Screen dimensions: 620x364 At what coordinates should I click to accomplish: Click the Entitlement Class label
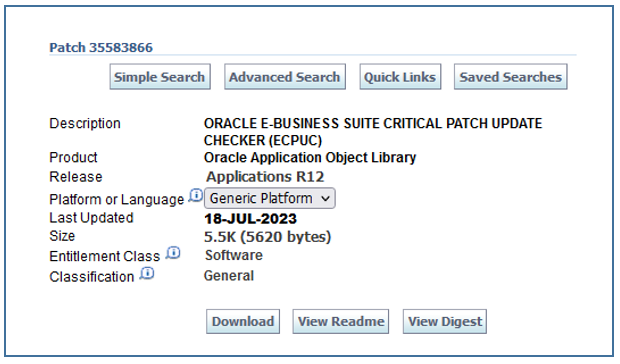(x=104, y=256)
